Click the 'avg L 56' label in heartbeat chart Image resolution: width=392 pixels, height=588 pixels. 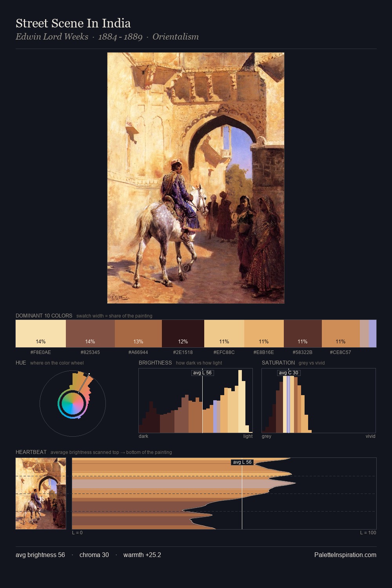242,462
